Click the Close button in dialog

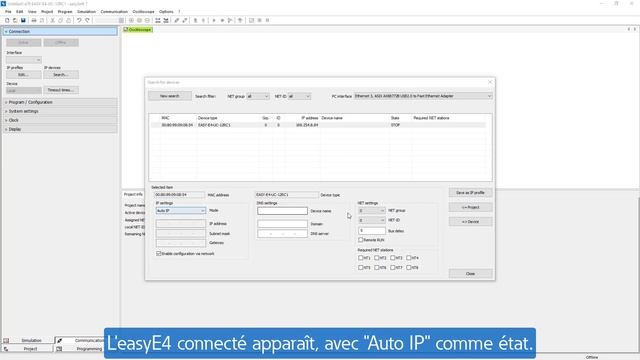(x=470, y=273)
